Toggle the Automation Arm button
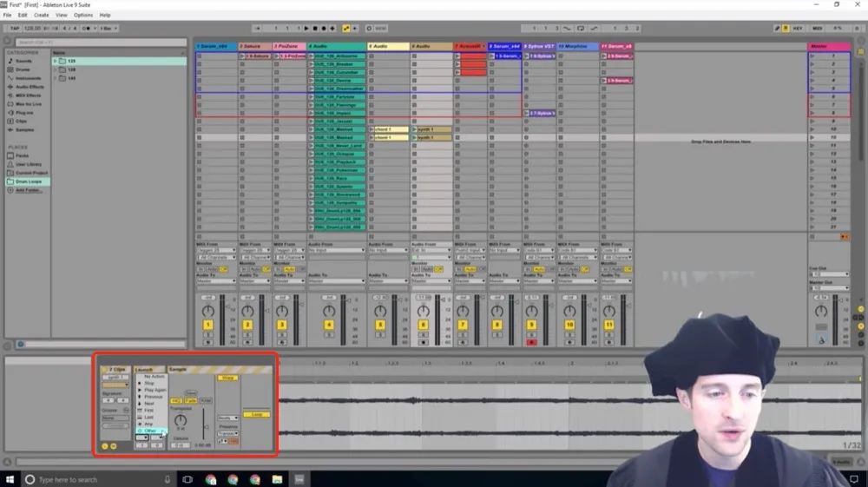 [x=346, y=29]
